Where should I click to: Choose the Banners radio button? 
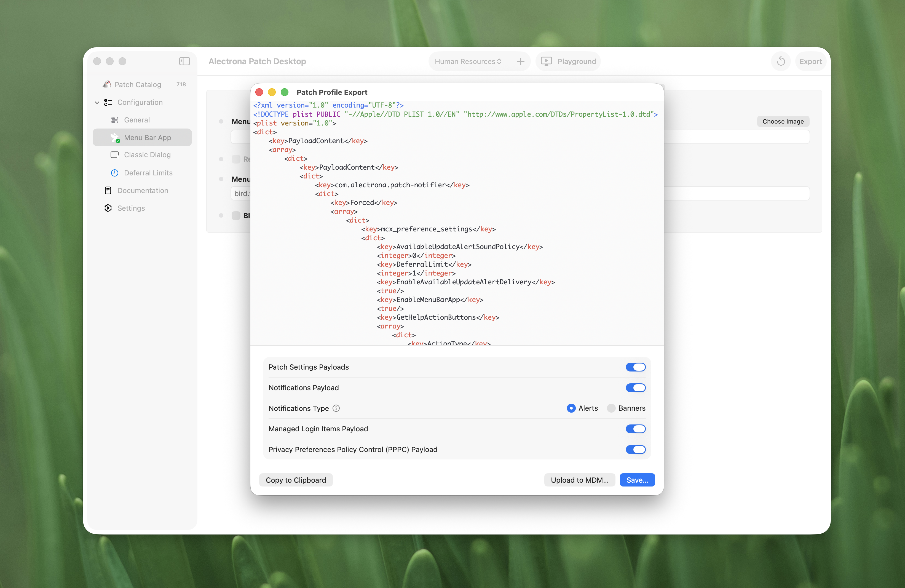point(611,408)
